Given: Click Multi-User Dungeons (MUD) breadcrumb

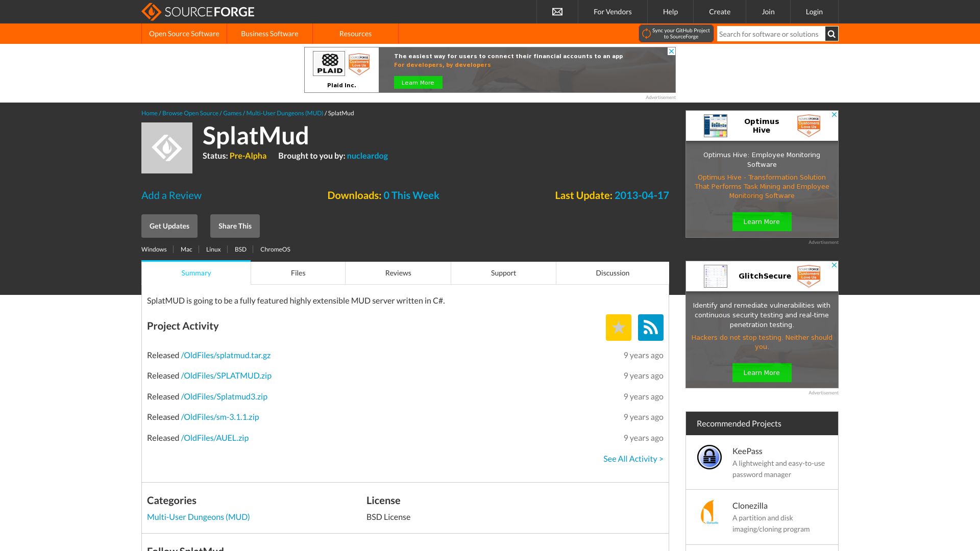Looking at the screenshot, I should [x=285, y=113].
